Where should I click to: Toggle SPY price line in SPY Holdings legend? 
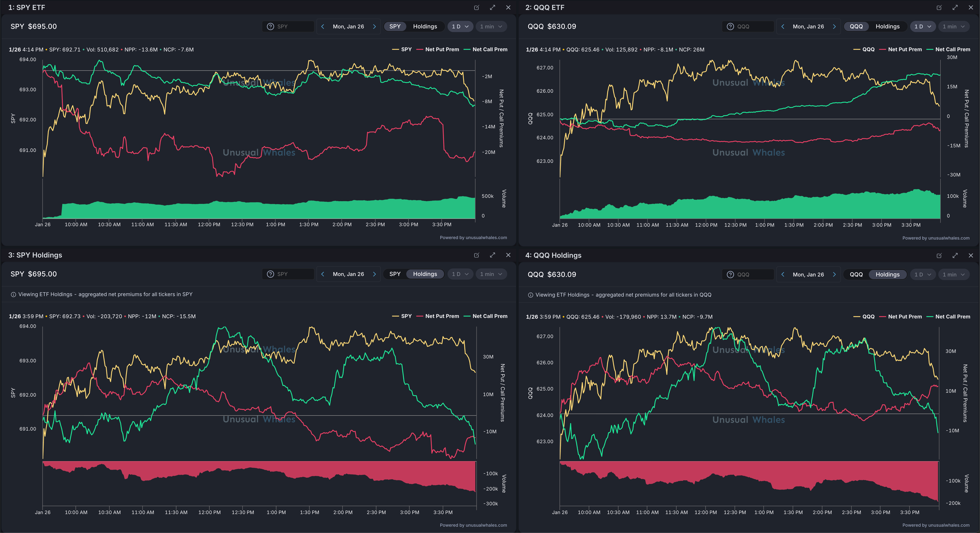click(406, 316)
